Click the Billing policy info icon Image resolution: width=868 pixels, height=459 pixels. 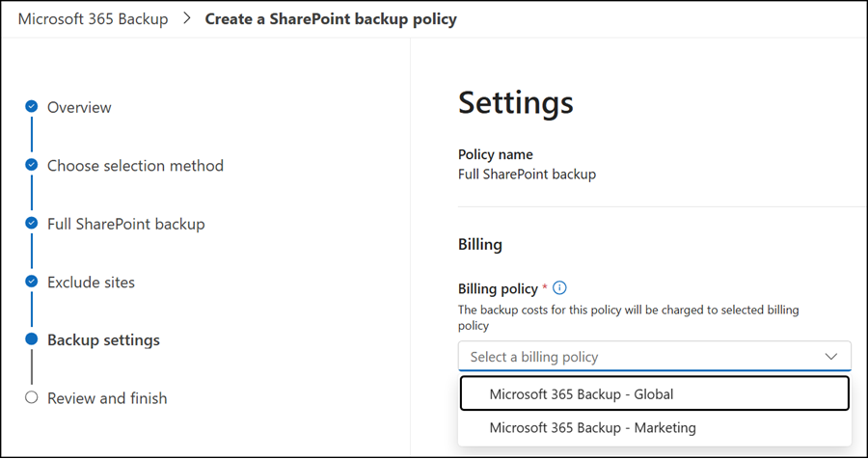(x=559, y=288)
